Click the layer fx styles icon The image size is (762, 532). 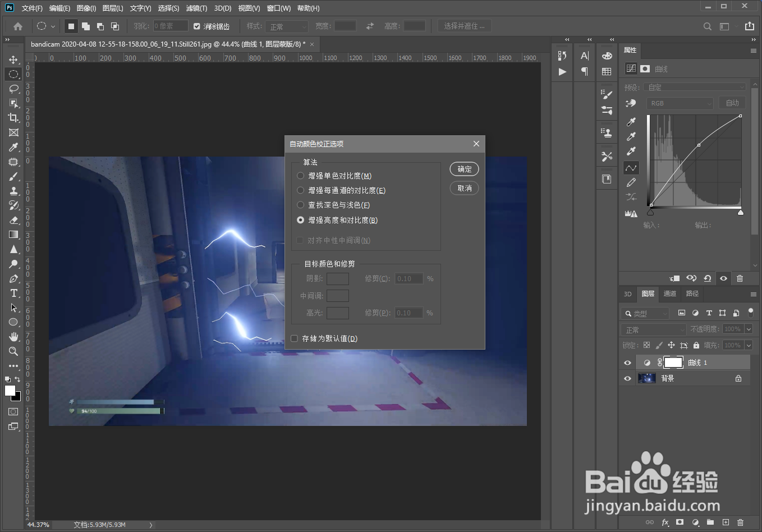click(665, 522)
